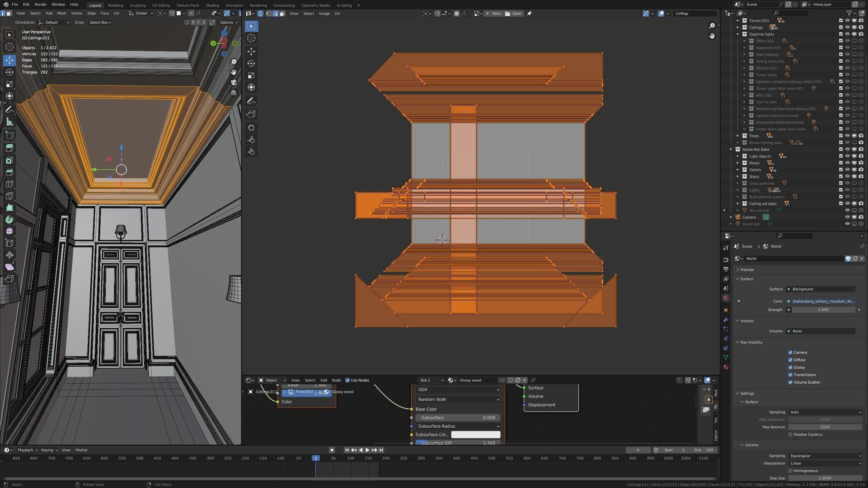Switch to the Shading workspace tab
The image size is (868, 488).
click(x=212, y=5)
